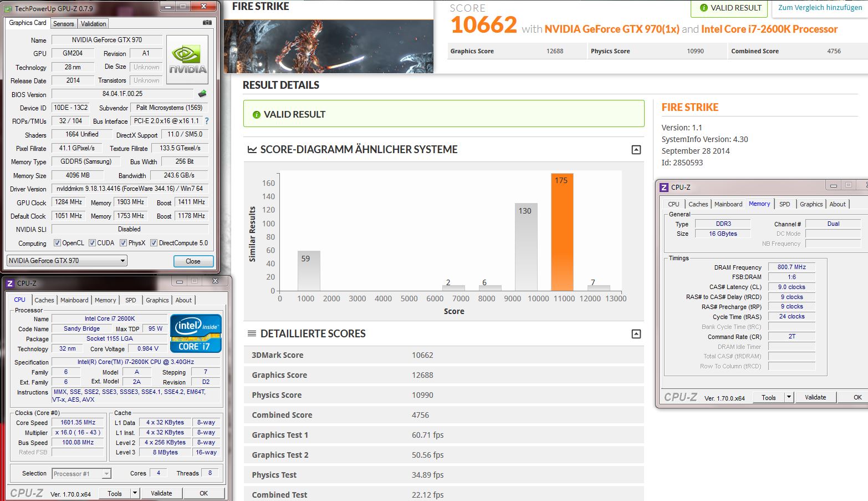Select the Graphics Card tab in GPU-Z
868x501 pixels.
(28, 23)
